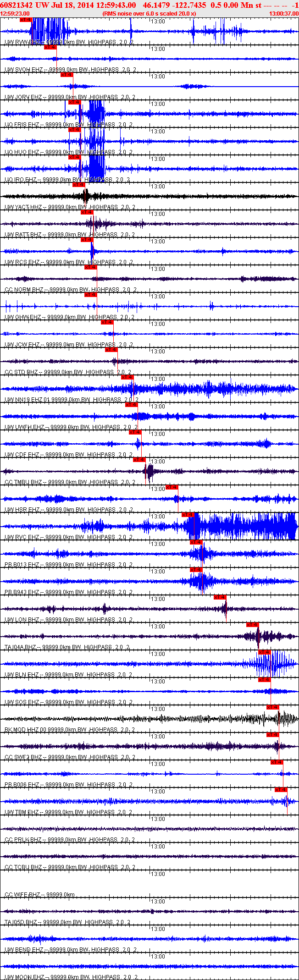Screen dimensions: 299x980
Task: Click the 'UW BEND EHZ' station label
Action: 24,950
